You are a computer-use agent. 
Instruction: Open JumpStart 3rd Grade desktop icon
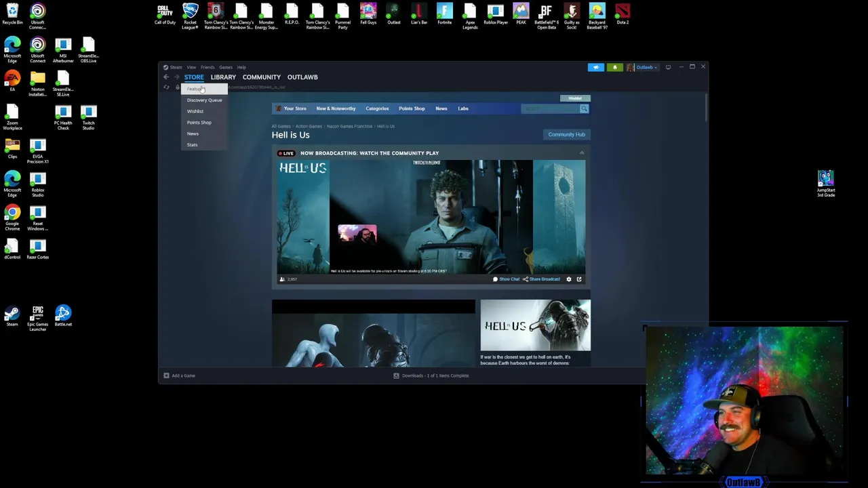click(825, 183)
